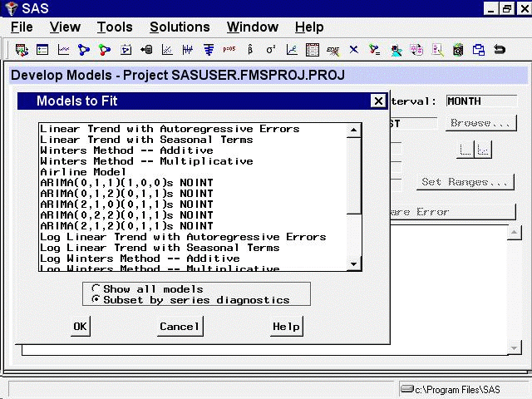Open the Solutions menu
532x399 pixels.
pyautogui.click(x=180, y=27)
